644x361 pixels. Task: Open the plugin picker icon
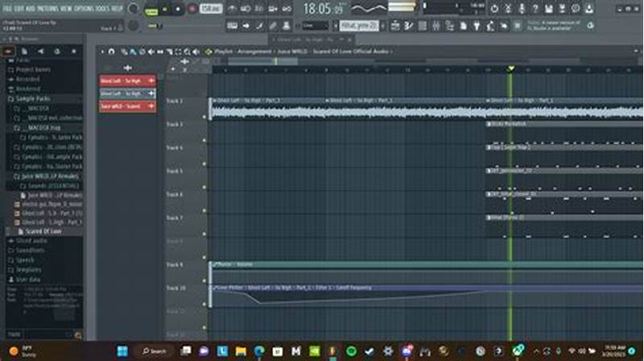477,26
